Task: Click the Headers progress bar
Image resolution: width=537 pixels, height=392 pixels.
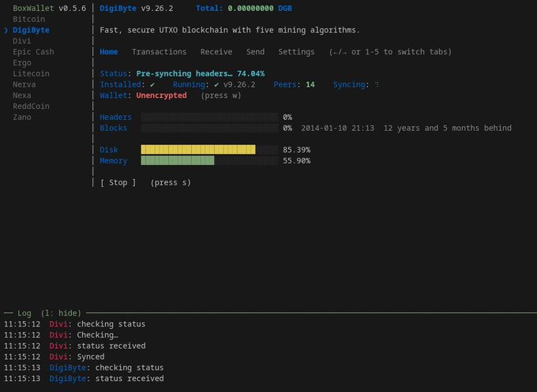Action: (209, 118)
